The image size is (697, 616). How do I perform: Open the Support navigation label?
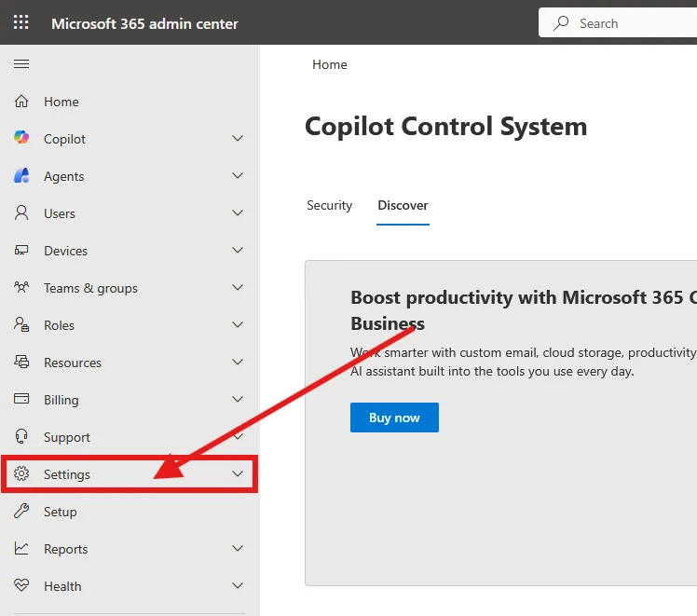pos(67,437)
